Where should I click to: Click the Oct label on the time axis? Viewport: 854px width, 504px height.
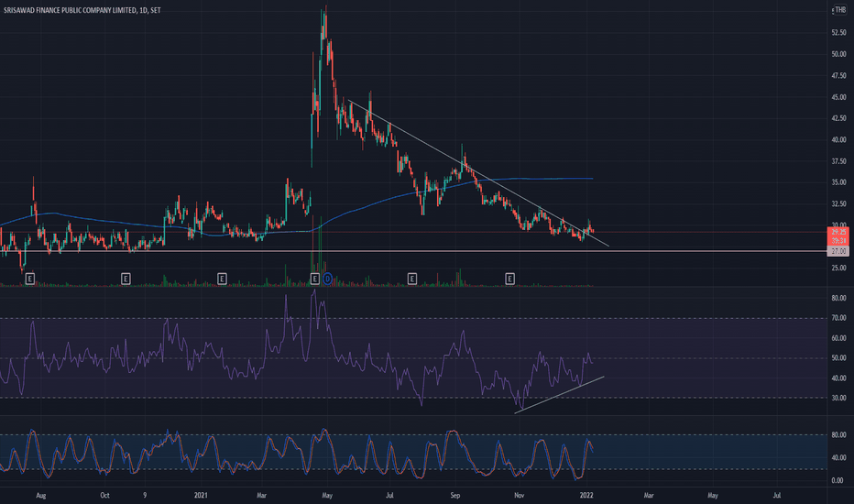click(104, 495)
